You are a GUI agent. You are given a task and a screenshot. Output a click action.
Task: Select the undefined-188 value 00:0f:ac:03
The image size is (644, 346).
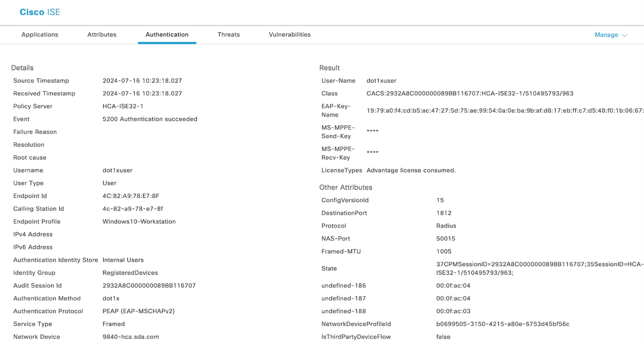pyautogui.click(x=453, y=311)
